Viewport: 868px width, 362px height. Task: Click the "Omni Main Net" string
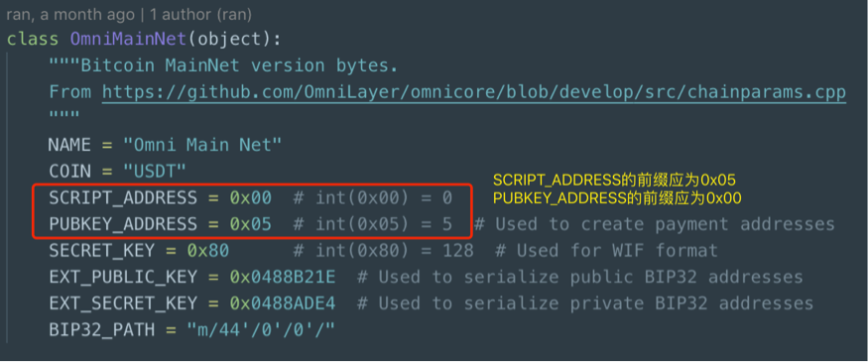click(202, 145)
